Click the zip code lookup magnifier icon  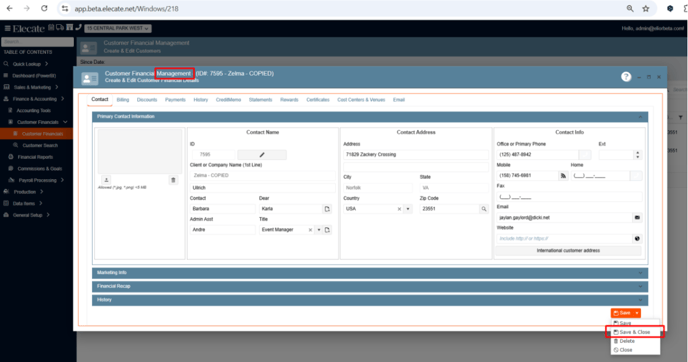point(484,209)
